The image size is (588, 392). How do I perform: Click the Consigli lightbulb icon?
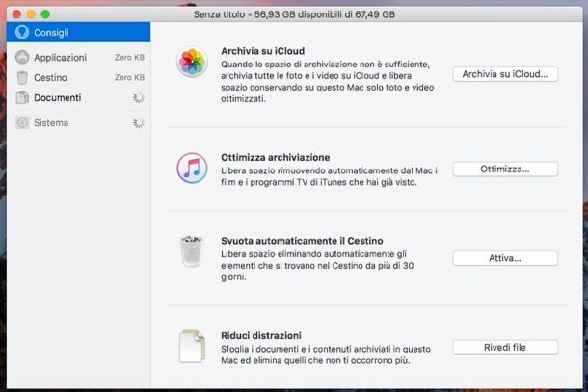tap(22, 32)
